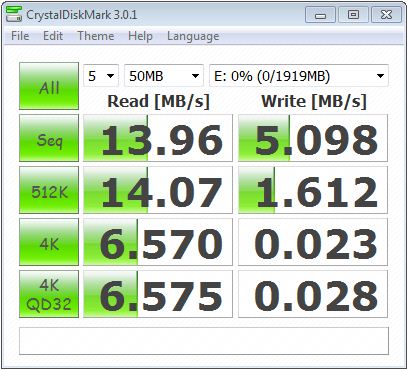Viewport: 407px width, 370px height.
Task: Click the Read [MB/s] column header
Action: 158,101
